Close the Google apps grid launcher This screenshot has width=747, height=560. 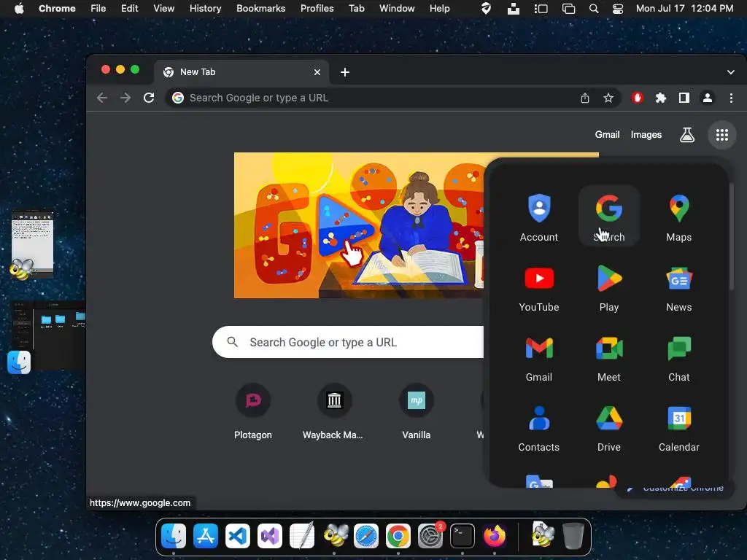coord(721,135)
